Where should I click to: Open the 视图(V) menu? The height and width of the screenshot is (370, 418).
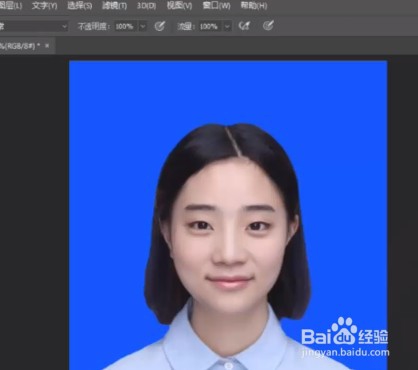(179, 6)
